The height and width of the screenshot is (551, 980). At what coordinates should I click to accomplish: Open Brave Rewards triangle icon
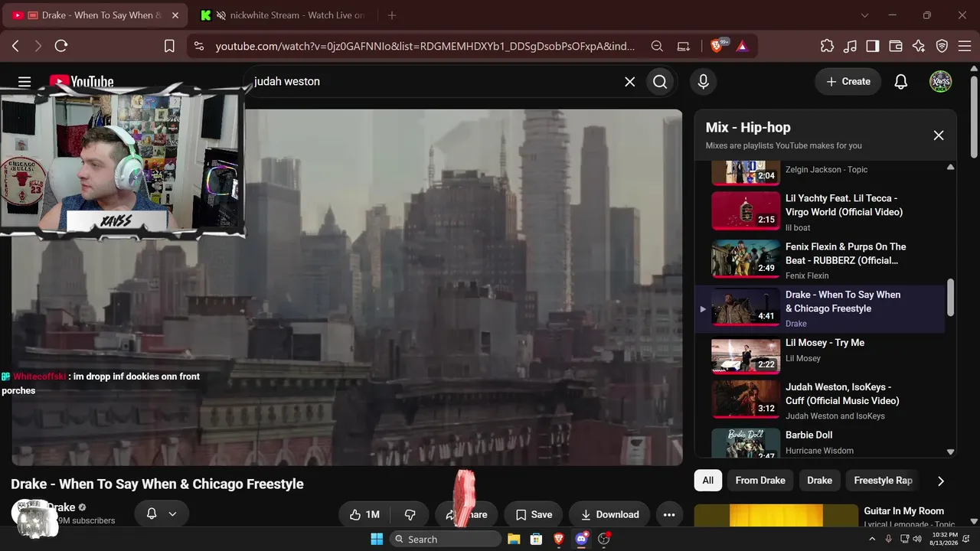(x=742, y=46)
